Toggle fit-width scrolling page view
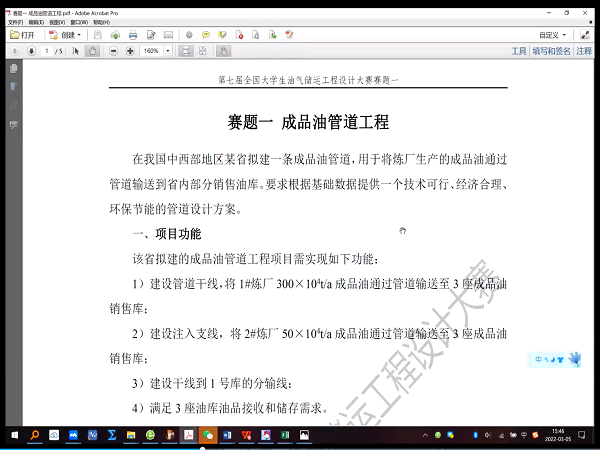Screen dimensions: 600x450 (186, 51)
